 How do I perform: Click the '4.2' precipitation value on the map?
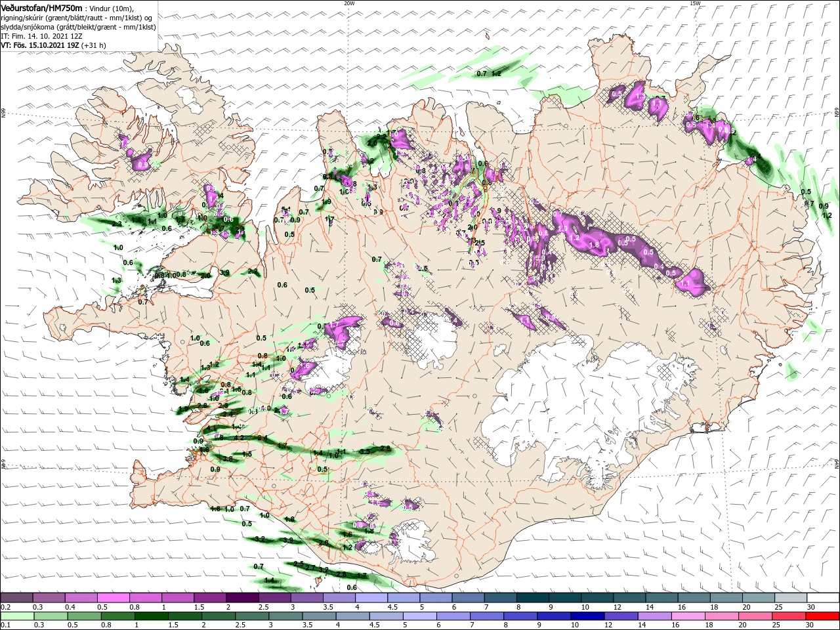pyautogui.click(x=239, y=438)
